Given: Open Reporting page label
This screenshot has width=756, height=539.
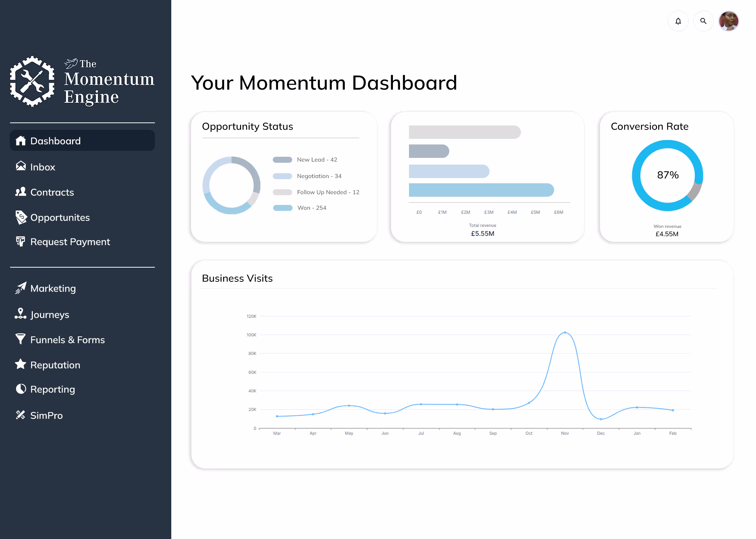Looking at the screenshot, I should click(x=53, y=389).
